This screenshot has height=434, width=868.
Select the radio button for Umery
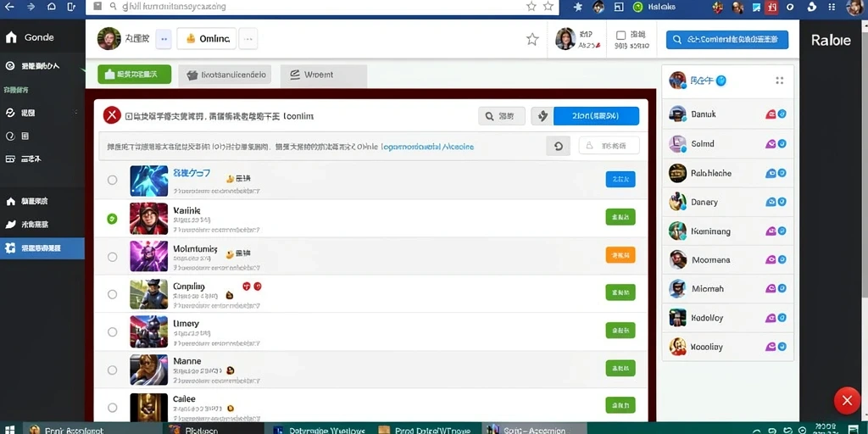113,332
